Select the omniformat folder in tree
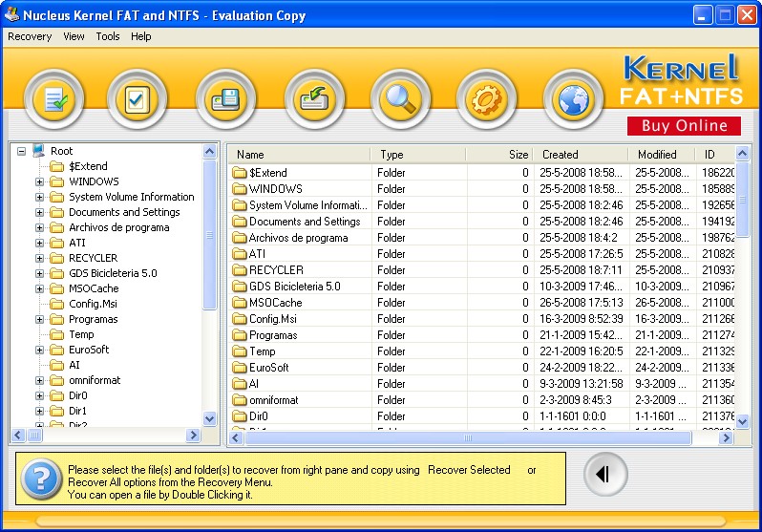 [x=95, y=380]
